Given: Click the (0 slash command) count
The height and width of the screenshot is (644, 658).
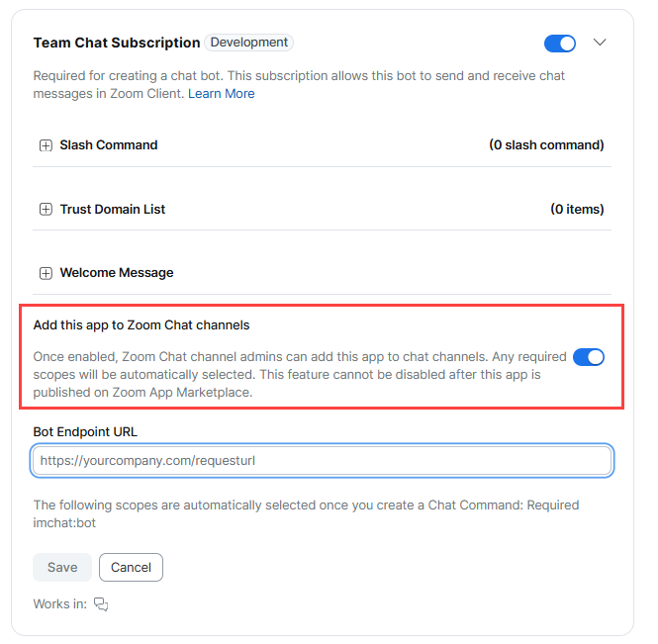Looking at the screenshot, I should click(546, 145).
